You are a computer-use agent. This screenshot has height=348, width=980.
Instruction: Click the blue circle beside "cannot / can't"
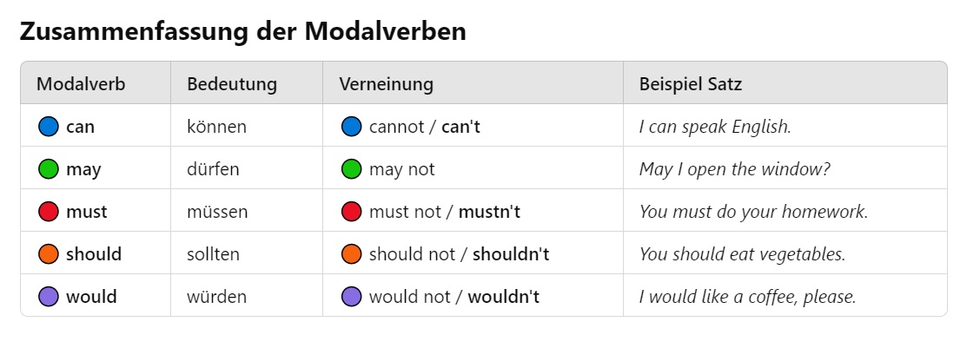point(351,127)
